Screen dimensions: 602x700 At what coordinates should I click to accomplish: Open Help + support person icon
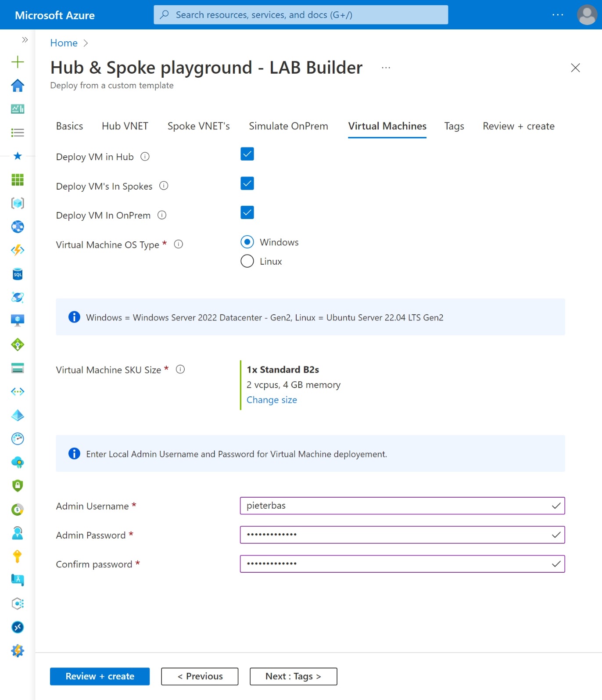click(x=18, y=533)
